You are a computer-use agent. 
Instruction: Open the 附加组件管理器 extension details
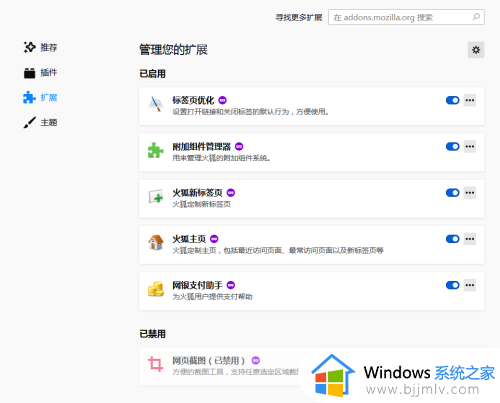312,153
